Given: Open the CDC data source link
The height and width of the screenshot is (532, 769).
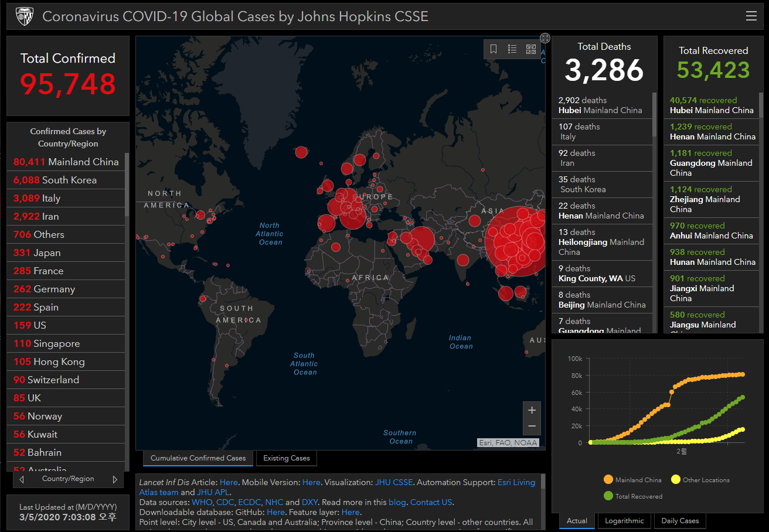Looking at the screenshot, I should pos(224,502).
